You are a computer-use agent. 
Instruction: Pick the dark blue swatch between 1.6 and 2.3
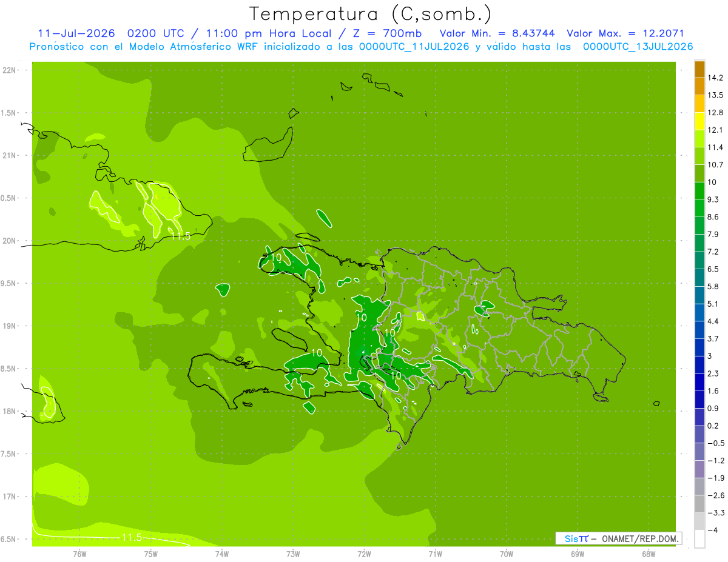click(699, 382)
